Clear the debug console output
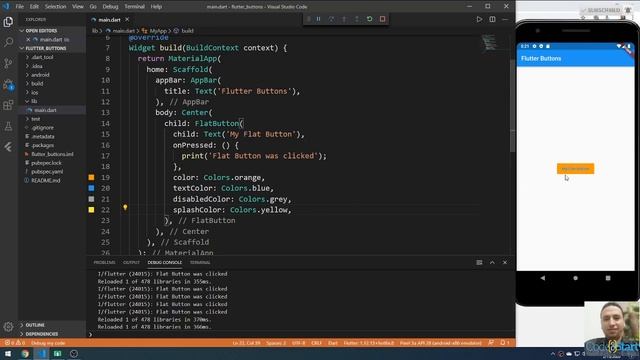Screen dimensions: 640x360 coord(479,262)
